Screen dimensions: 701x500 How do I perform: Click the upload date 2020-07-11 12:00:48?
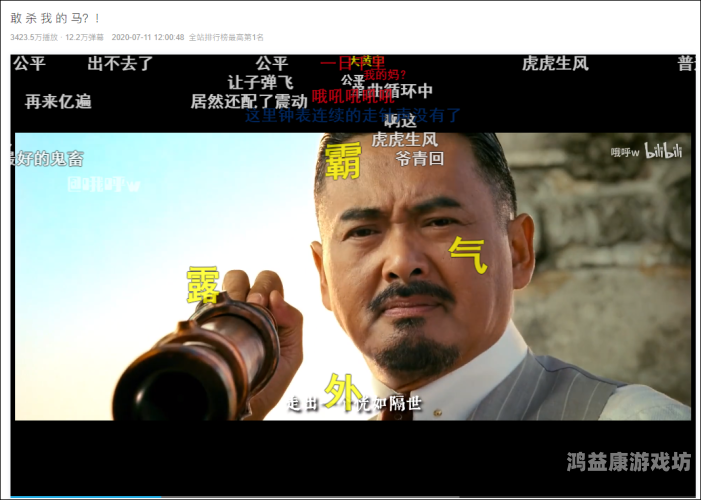(x=148, y=38)
